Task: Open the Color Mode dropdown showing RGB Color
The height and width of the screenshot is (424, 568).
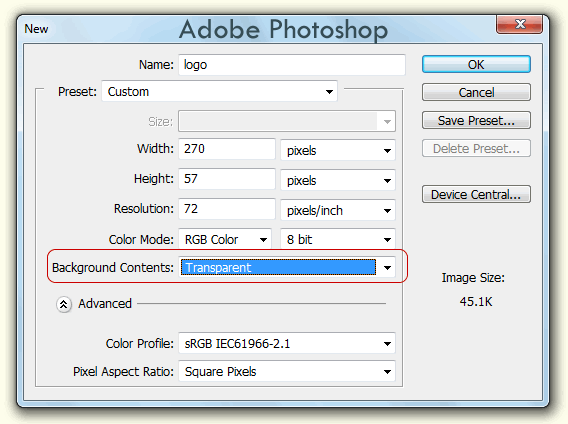Action: (x=225, y=239)
